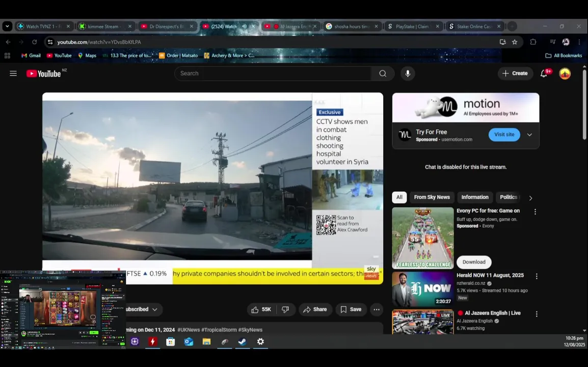Screen dimensions: 588x367
Task: Click the Share button
Action: [315, 309]
